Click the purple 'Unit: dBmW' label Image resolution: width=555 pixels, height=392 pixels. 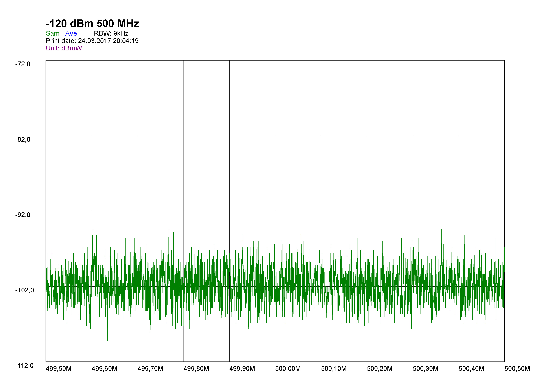[64, 48]
